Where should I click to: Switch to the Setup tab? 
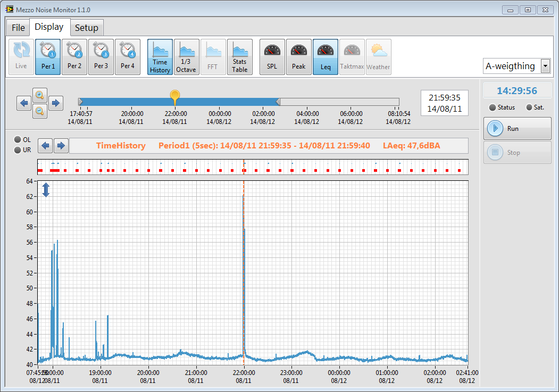pos(86,28)
